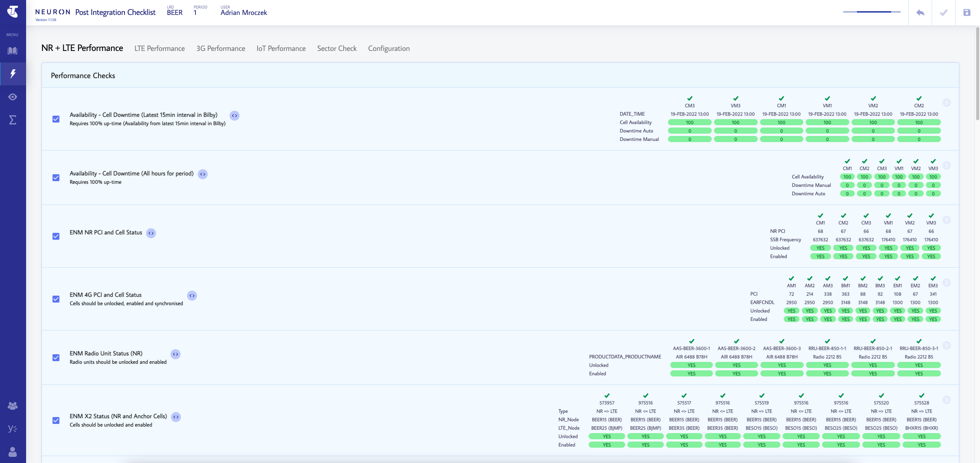Toggle checkbox for ENM Radio Unit Status (NR)

click(x=56, y=358)
